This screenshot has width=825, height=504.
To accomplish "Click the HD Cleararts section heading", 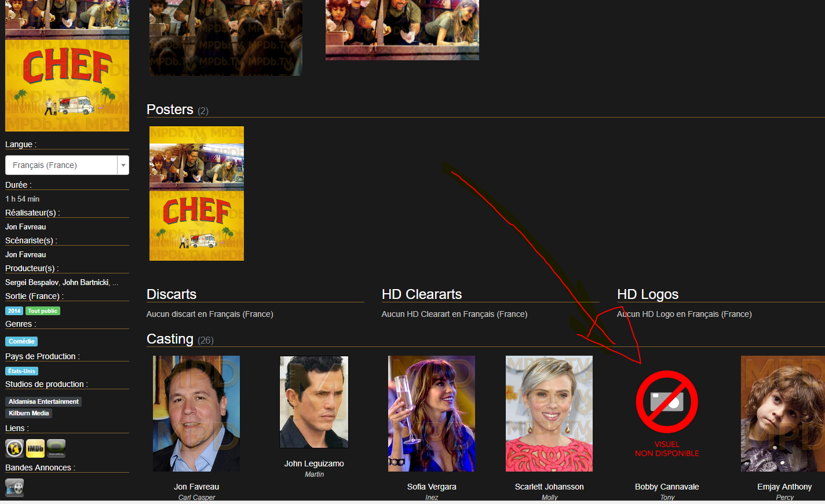I will 422,294.
